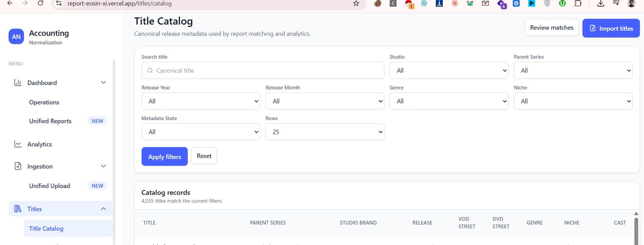
Task: Click the NEW badge beside Unified Reports
Action: (97, 121)
